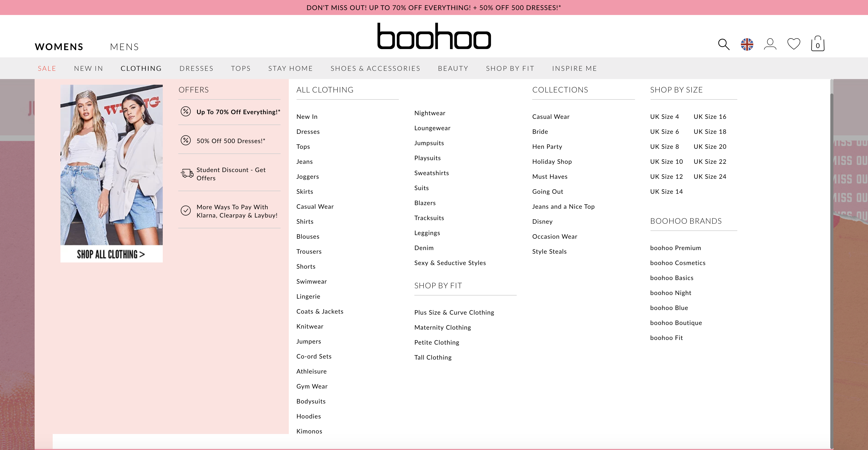Viewport: 868px width, 450px height.
Task: Expand the SALE navigation menu
Action: point(47,68)
